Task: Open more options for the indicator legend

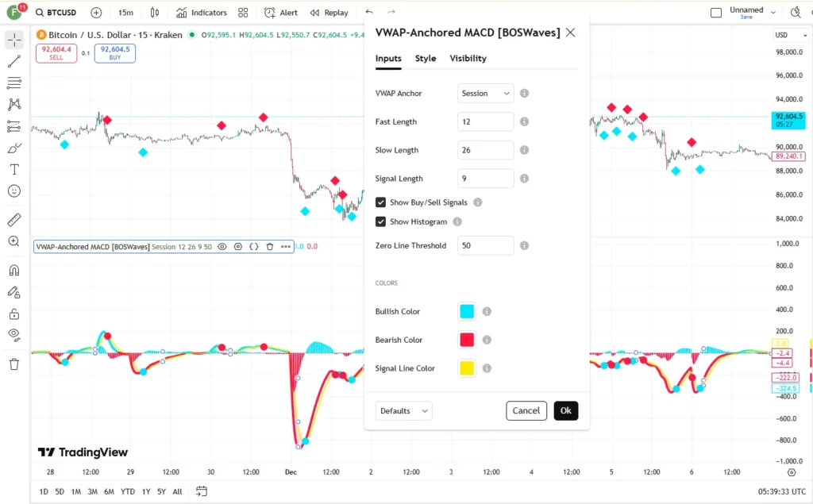Action: click(x=286, y=247)
